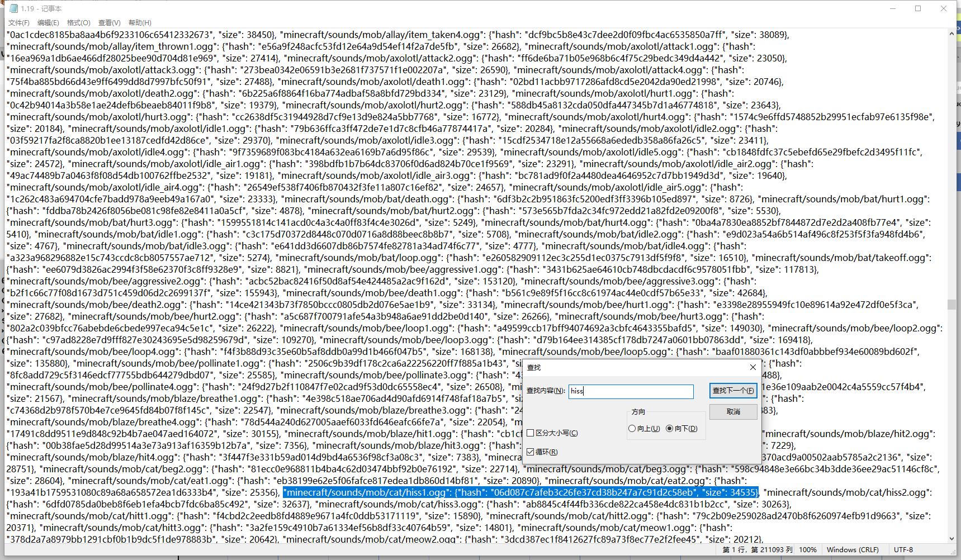This screenshot has width=961, height=560.
Task: Maximize the Notepad window
Action: 918,8
